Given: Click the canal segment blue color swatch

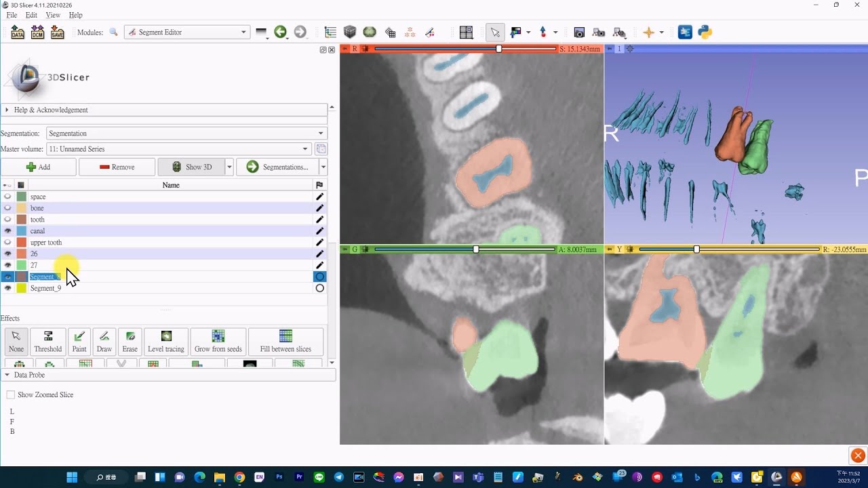Looking at the screenshot, I should (22, 231).
